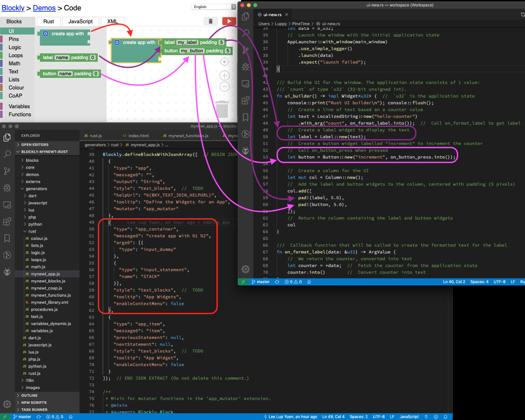Viewport: 525px width, 420px height.
Task: Select the Colour toolbox category
Action: [x=16, y=88]
